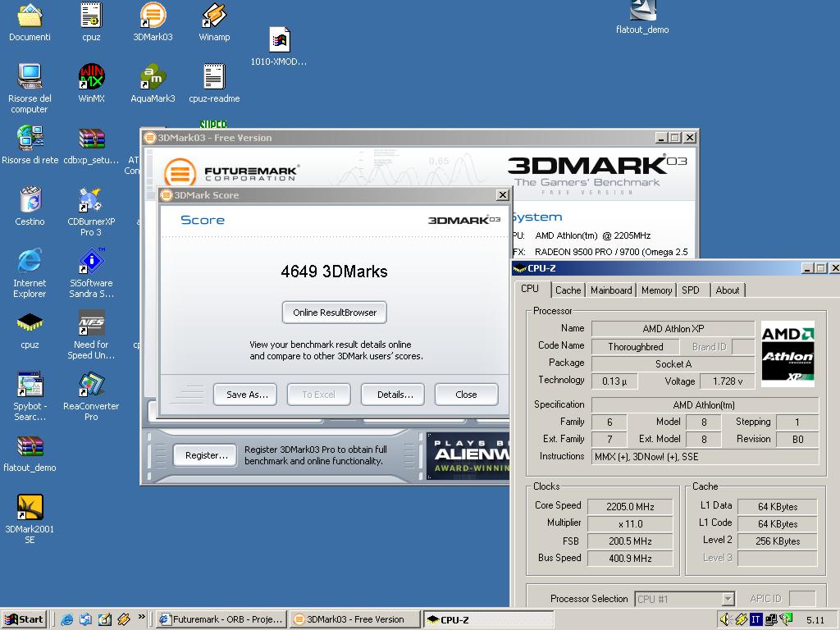The width and height of the screenshot is (840, 630).
Task: Launch the Winamp desktop shortcut
Action: 214,15
